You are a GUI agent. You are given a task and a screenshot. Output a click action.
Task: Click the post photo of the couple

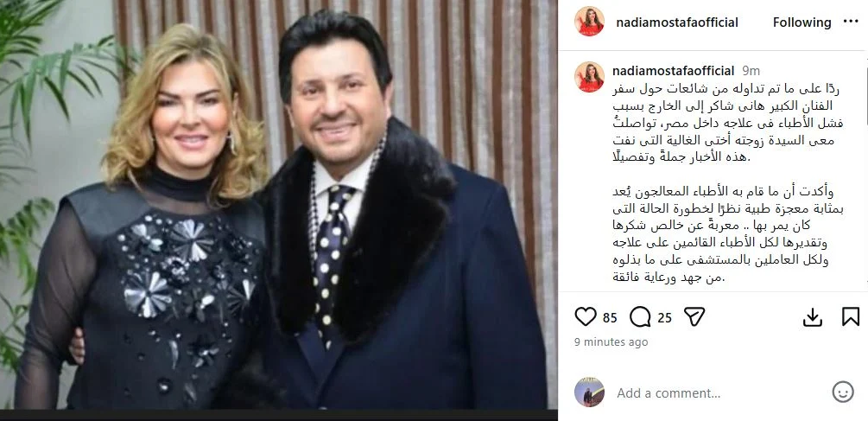[x=279, y=205]
